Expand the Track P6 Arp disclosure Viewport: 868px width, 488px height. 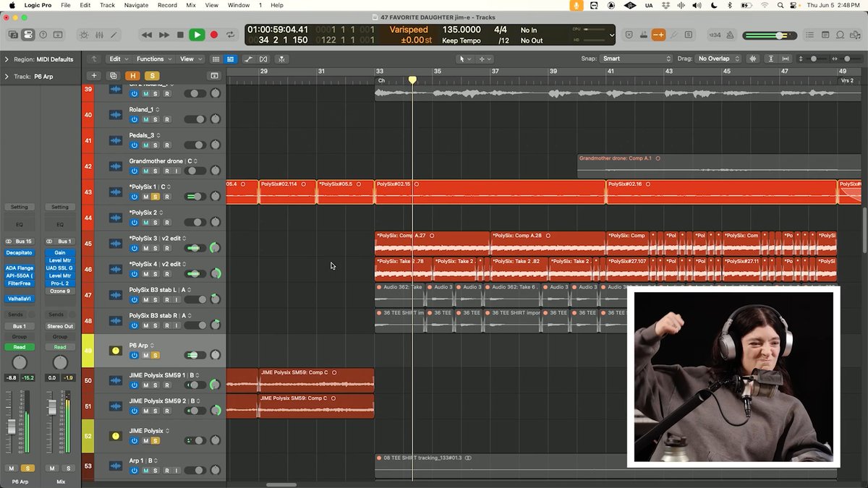pos(7,76)
